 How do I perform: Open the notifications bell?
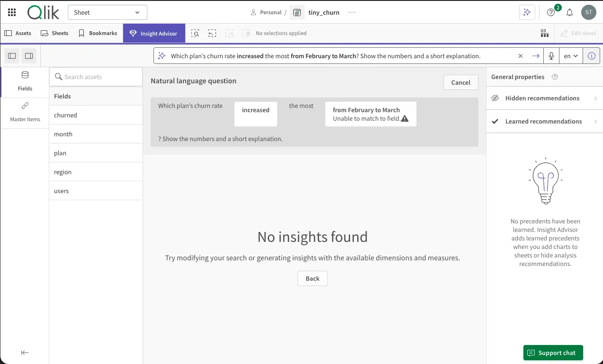tap(569, 12)
